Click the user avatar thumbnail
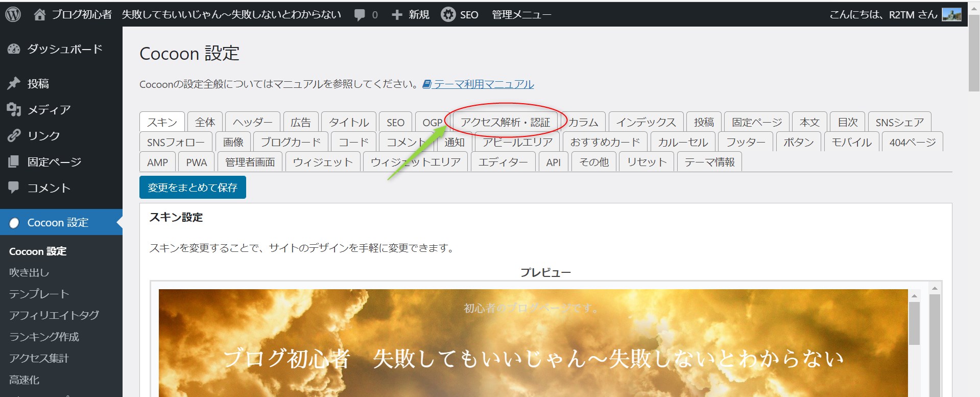 pyautogui.click(x=951, y=15)
